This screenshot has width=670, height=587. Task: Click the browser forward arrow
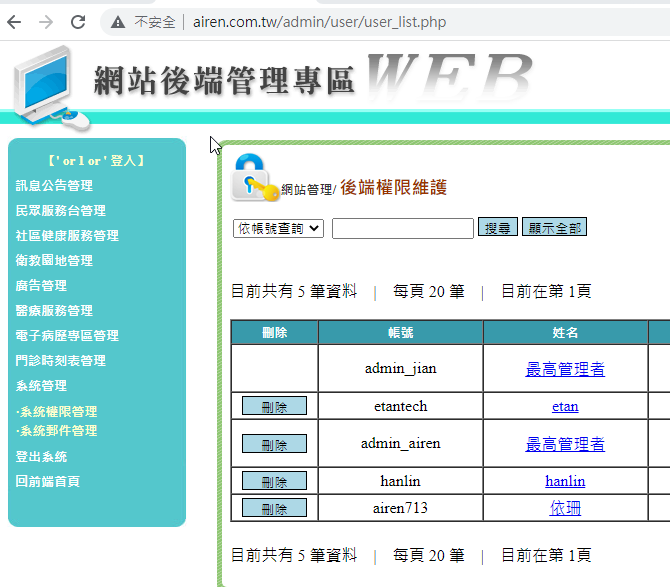[46, 22]
